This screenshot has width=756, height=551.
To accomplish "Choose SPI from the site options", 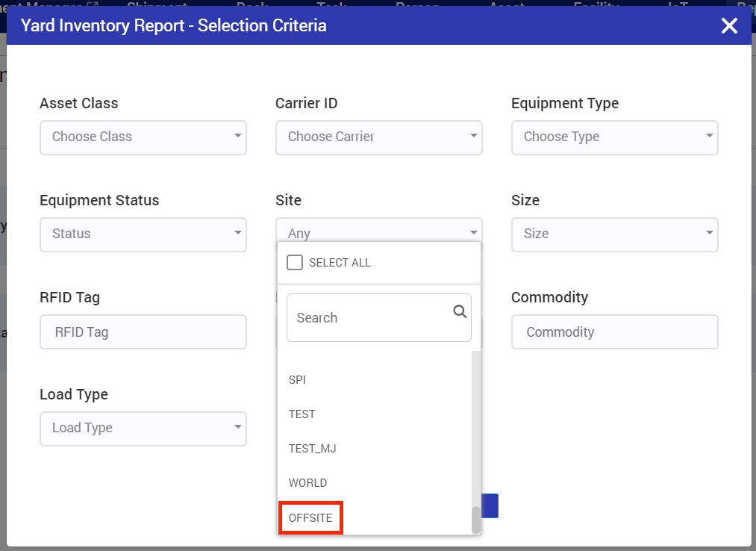I will coord(298,380).
